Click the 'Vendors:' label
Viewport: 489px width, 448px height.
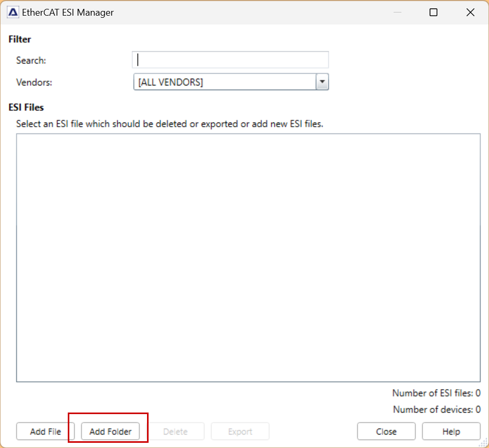click(34, 82)
